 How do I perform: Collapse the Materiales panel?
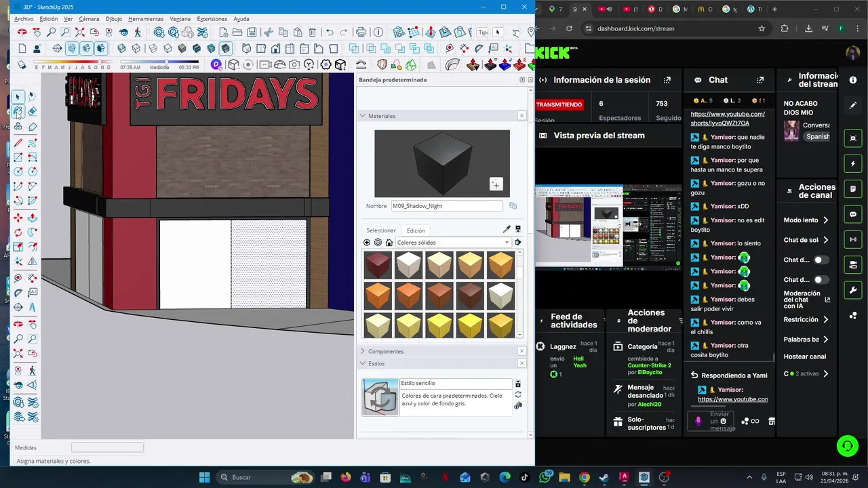363,116
